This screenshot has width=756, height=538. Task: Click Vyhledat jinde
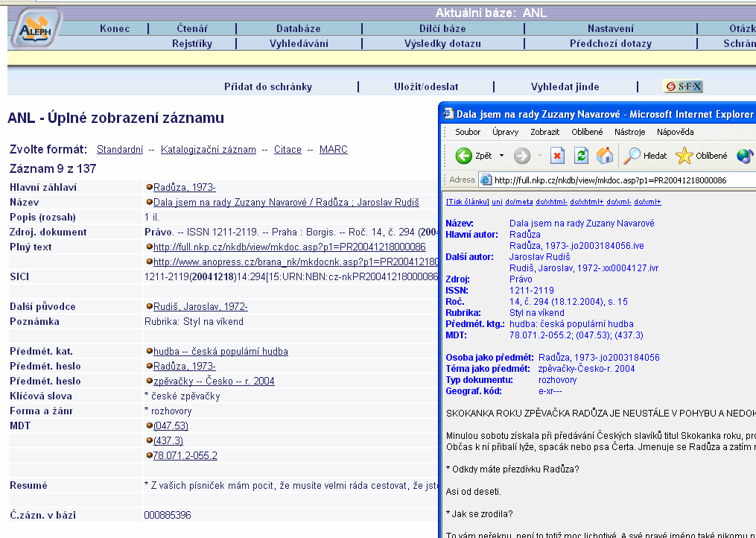pos(565,87)
